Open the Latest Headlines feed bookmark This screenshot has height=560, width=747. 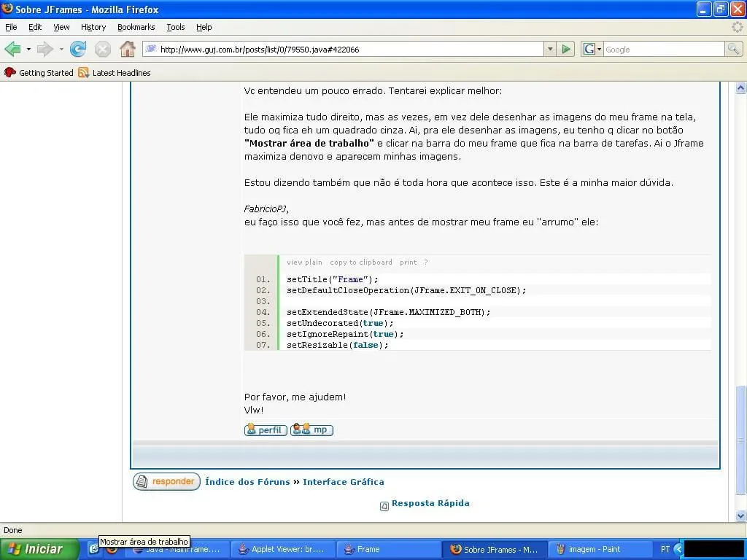(115, 73)
